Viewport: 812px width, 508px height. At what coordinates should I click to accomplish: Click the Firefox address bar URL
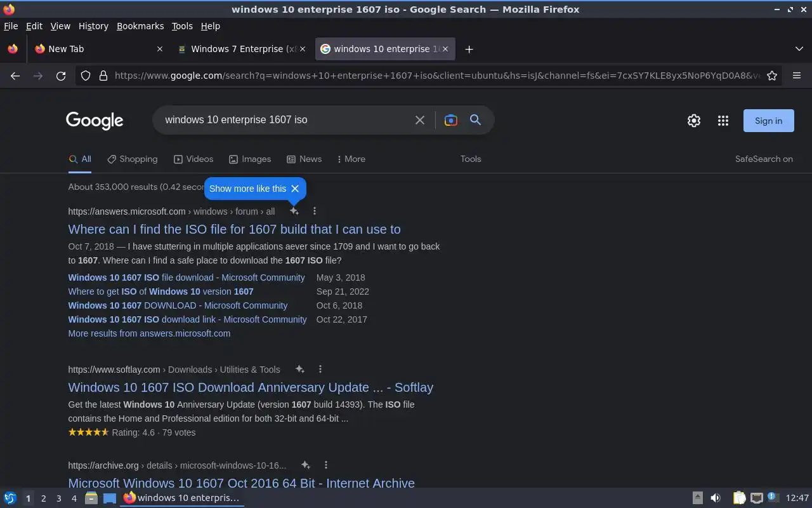437,76
